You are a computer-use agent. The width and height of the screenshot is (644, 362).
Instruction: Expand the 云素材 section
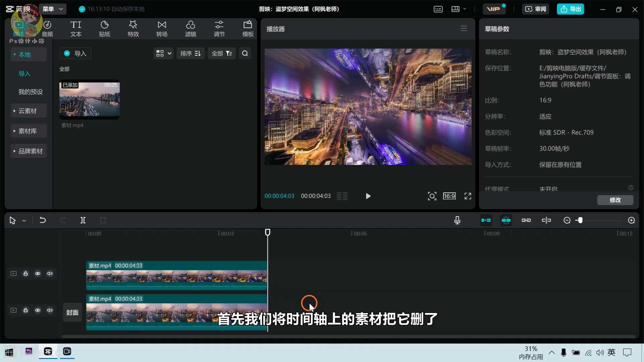pos(29,111)
